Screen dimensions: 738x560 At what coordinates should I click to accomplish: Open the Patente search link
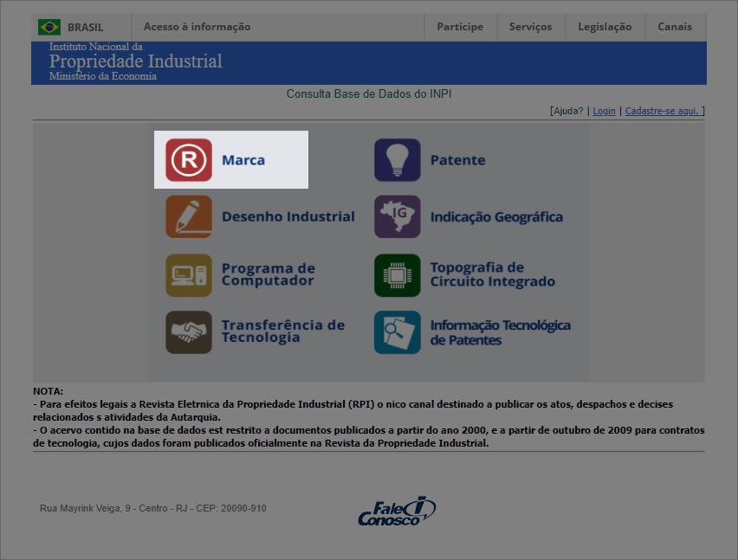(x=458, y=160)
